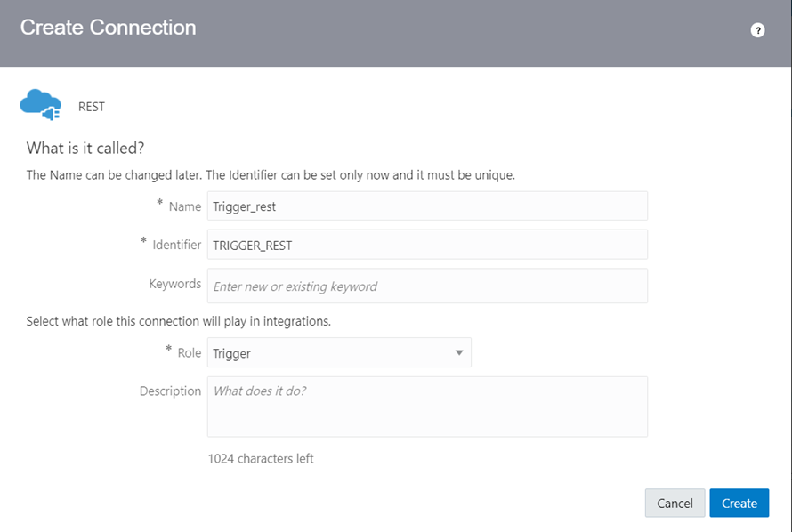This screenshot has height=532, width=792.
Task: Click the 1024 characters left counter
Action: tap(261, 458)
